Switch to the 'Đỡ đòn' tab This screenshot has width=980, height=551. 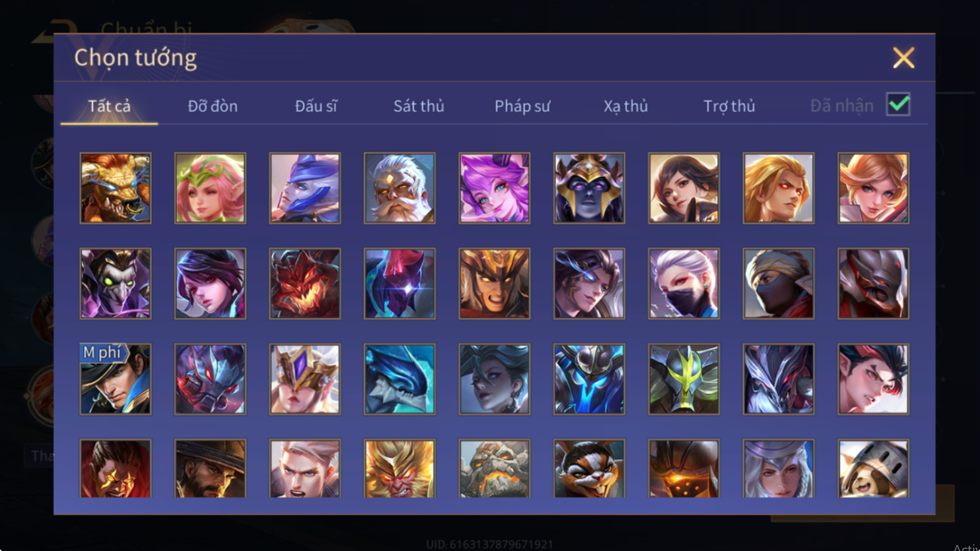pyautogui.click(x=213, y=106)
